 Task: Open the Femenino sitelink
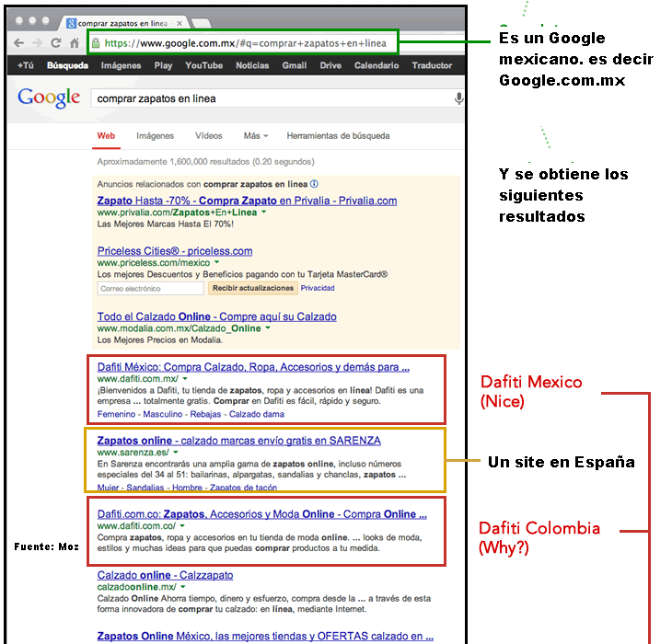pos(116,414)
